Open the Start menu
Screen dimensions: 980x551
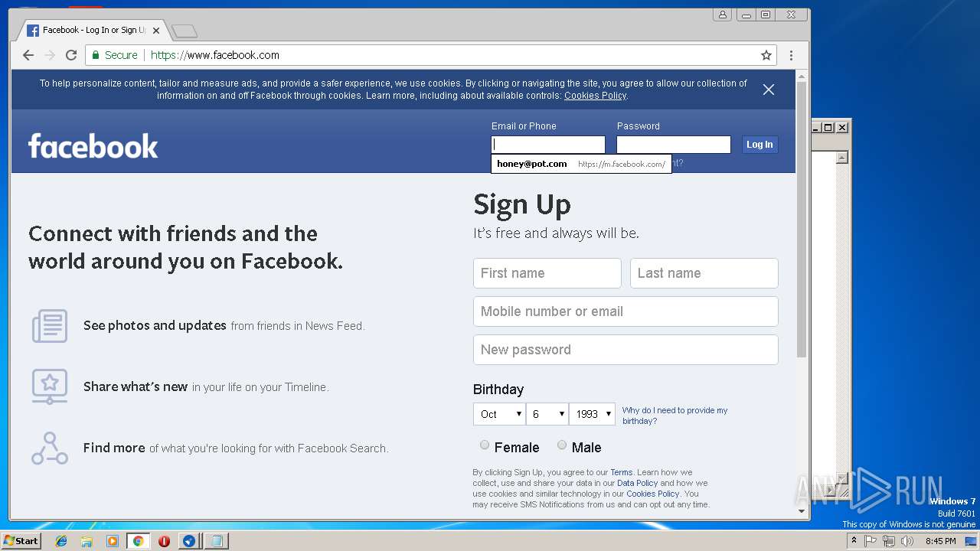[x=21, y=541]
